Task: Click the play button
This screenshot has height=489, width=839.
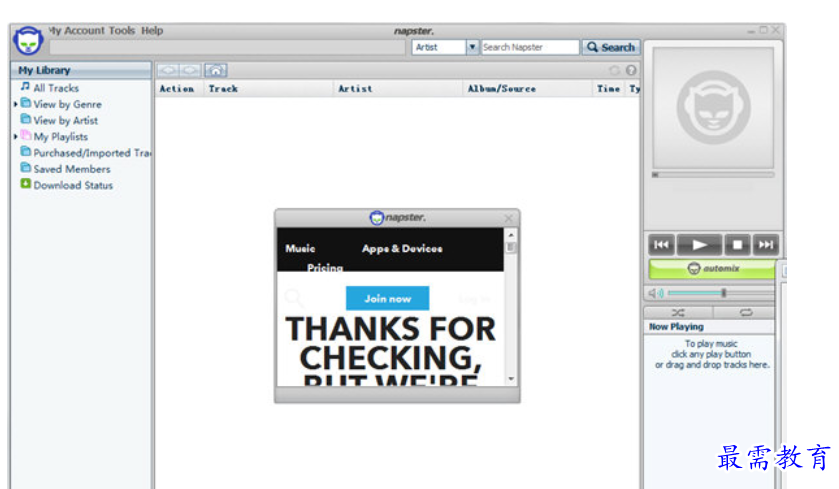Action: (699, 245)
